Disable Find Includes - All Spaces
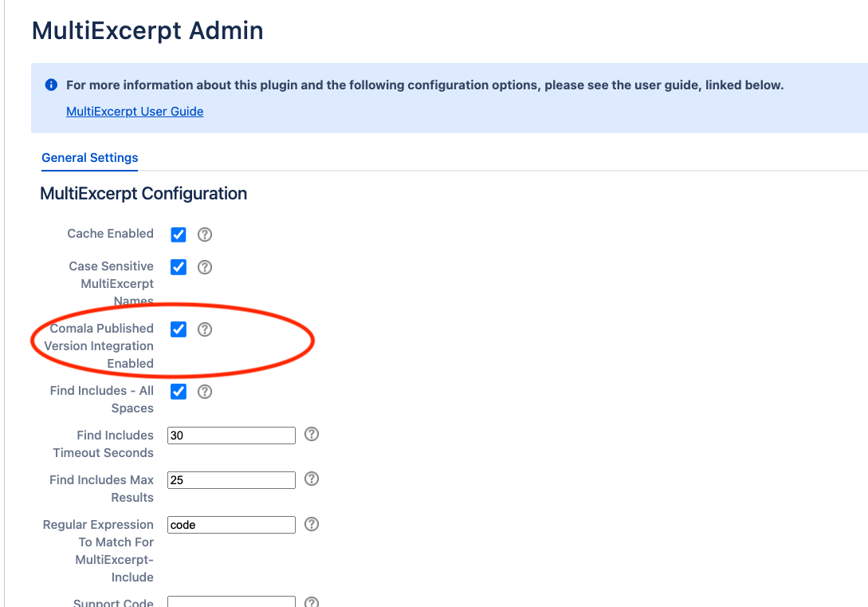 [178, 391]
